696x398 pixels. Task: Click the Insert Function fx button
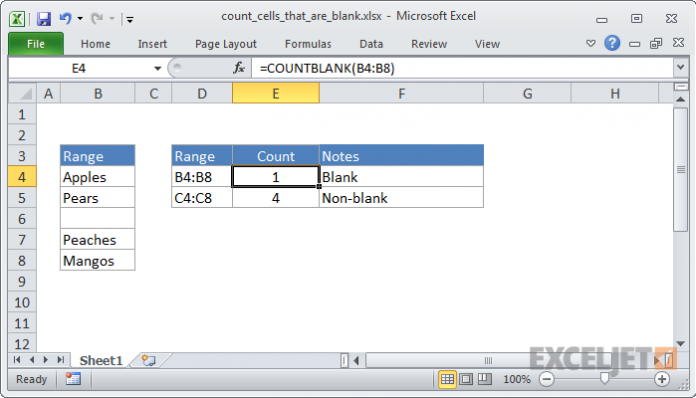(x=239, y=68)
